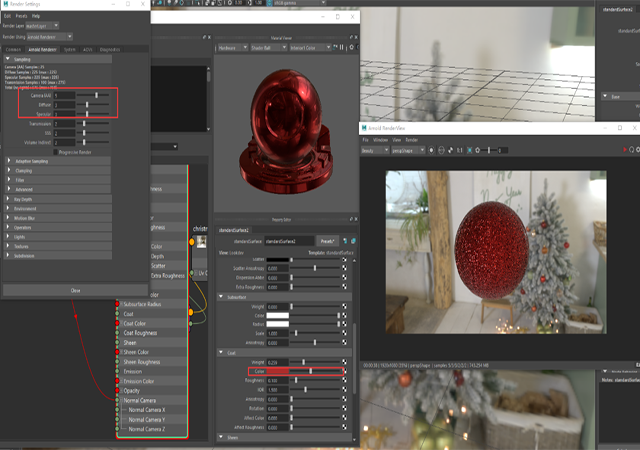
Task: Click the red Coat Color port dot
Action: coord(117,323)
